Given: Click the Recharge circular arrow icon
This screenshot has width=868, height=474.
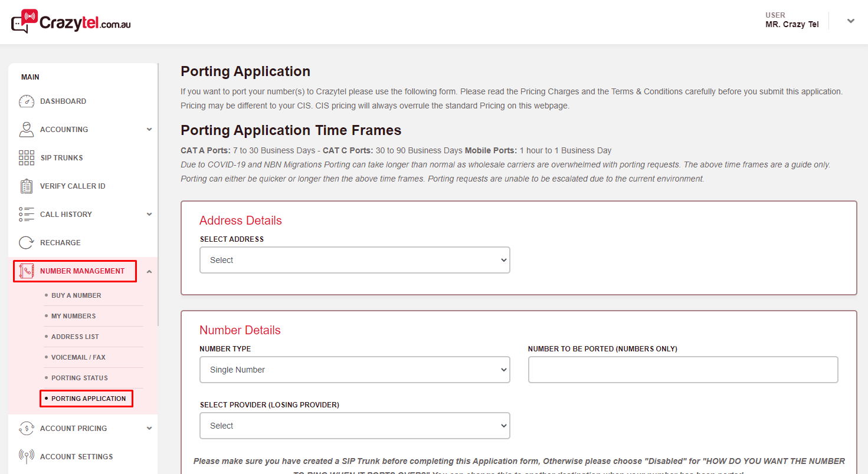Looking at the screenshot, I should pos(27,243).
